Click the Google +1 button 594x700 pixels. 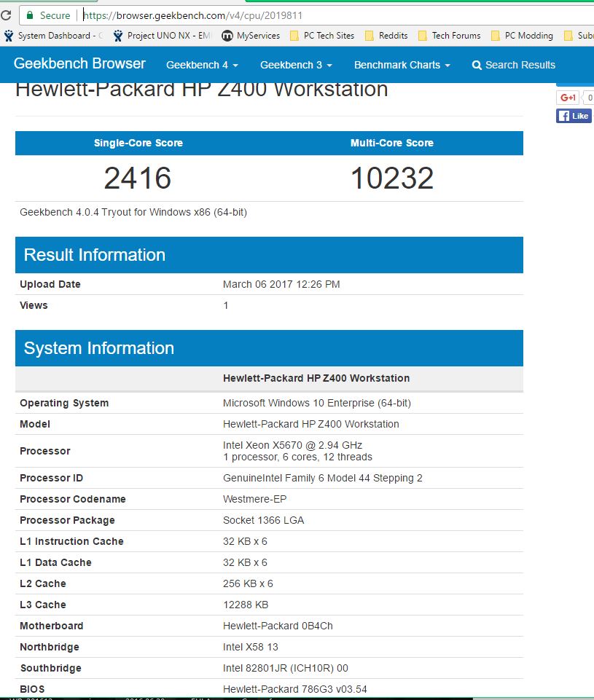point(568,98)
